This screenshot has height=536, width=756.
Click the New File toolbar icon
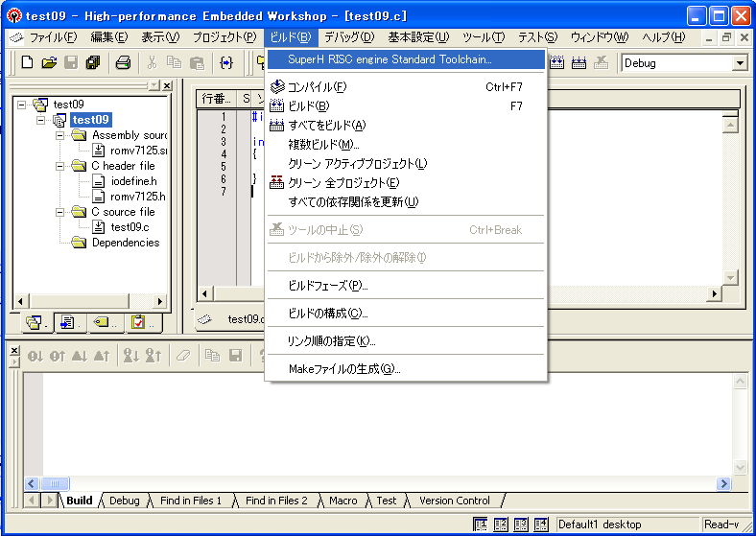click(x=27, y=63)
